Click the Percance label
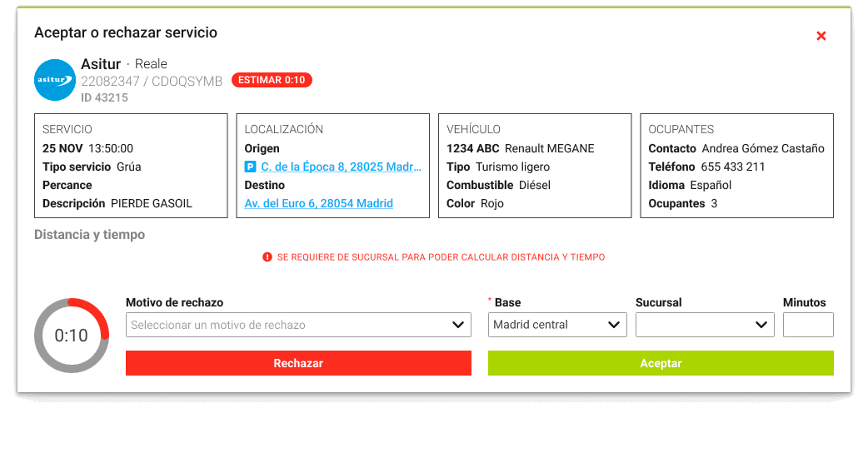 (67, 185)
